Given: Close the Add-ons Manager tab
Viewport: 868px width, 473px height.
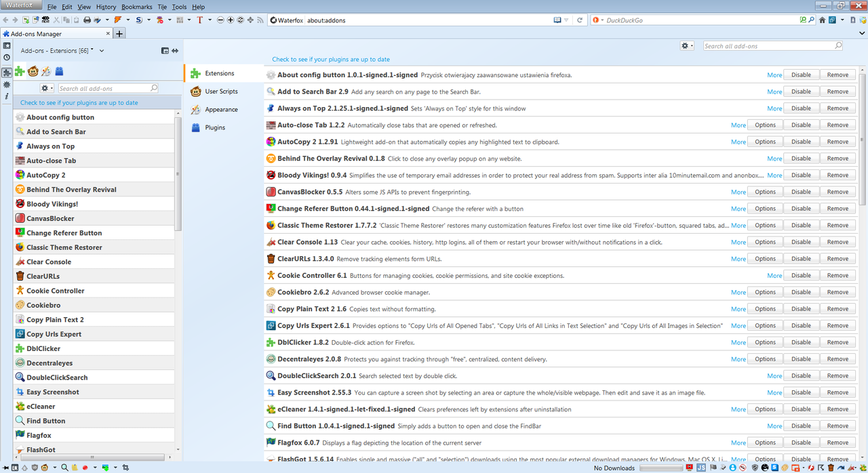Looking at the screenshot, I should 108,33.
